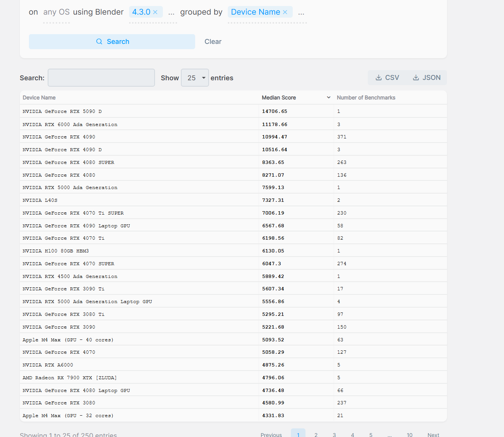Click NVIDIA GeForce RTX 4070 Ti SUPER row
This screenshot has width=504, height=437.
point(233,213)
